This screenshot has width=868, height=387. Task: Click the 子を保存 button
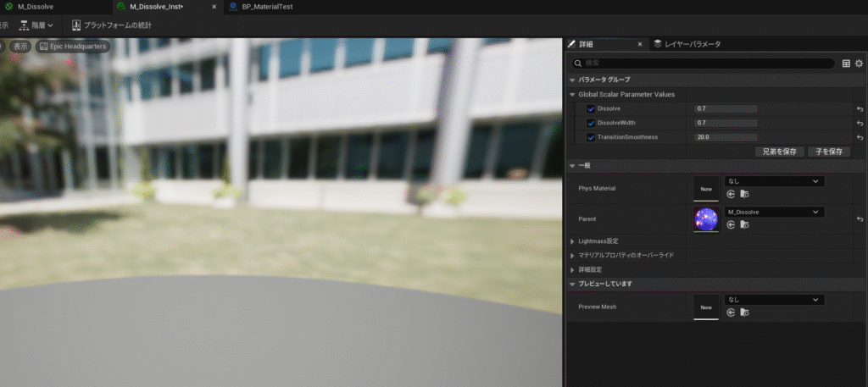pos(829,152)
